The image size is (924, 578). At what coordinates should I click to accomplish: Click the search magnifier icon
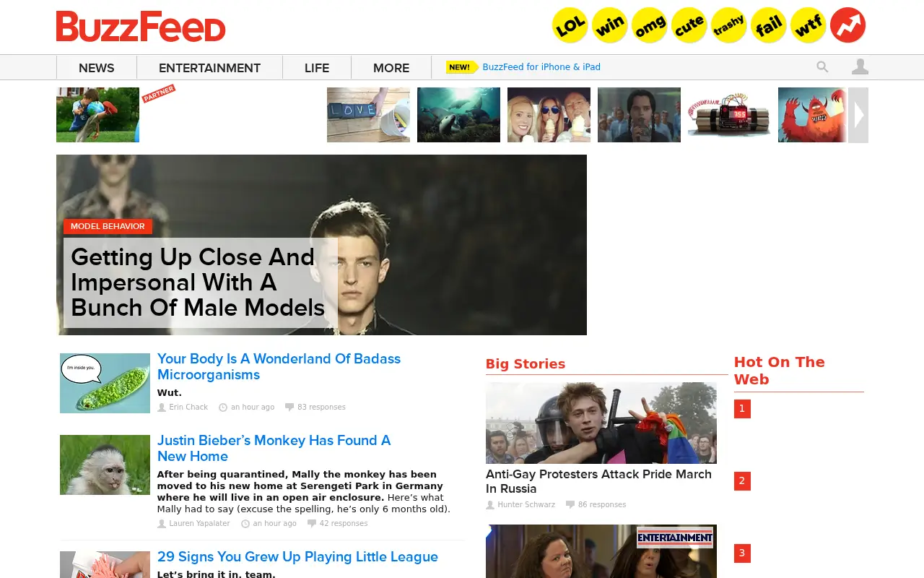(x=822, y=66)
